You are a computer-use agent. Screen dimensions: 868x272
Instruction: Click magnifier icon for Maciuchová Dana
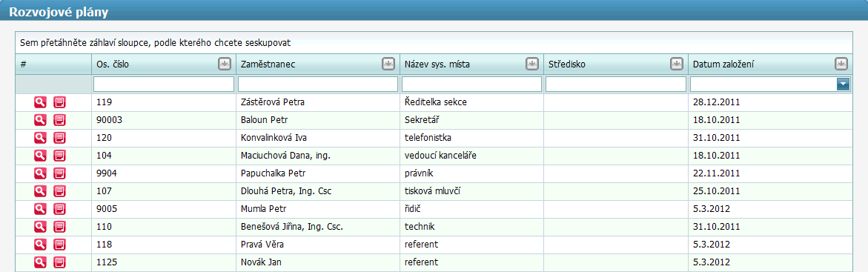(x=40, y=156)
